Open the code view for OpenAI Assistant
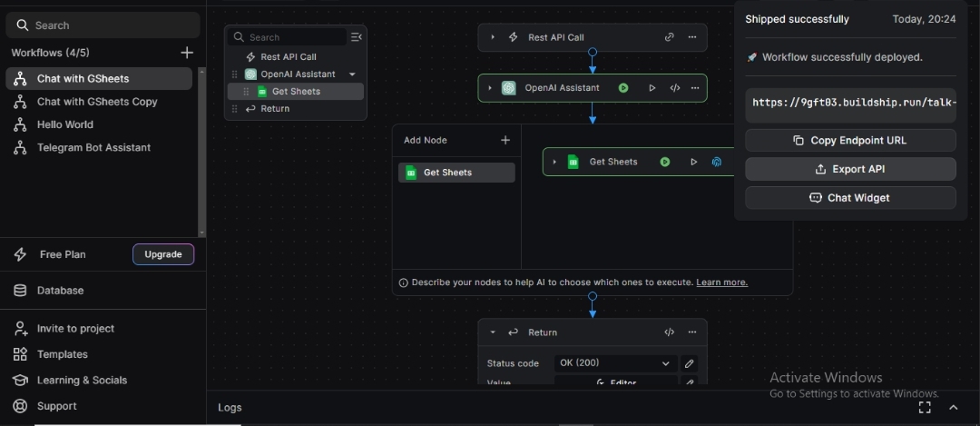Screen dimensions: 980x426 pos(675,88)
